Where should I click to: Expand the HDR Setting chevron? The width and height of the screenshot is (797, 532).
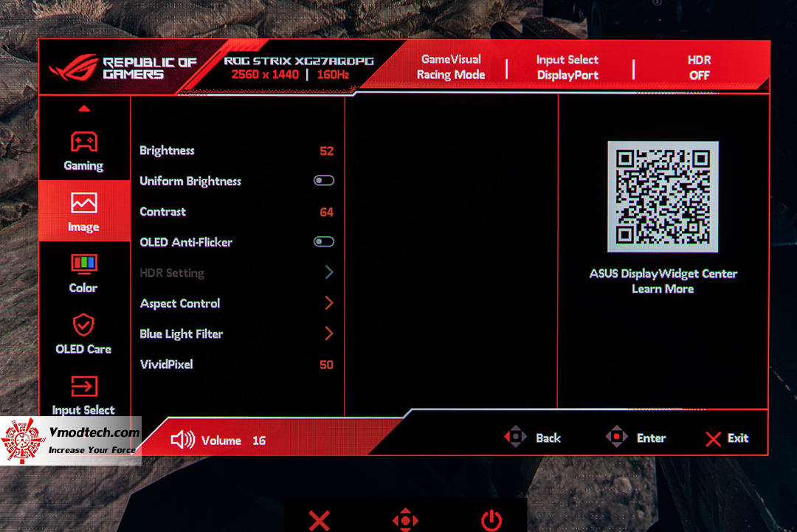click(x=329, y=272)
